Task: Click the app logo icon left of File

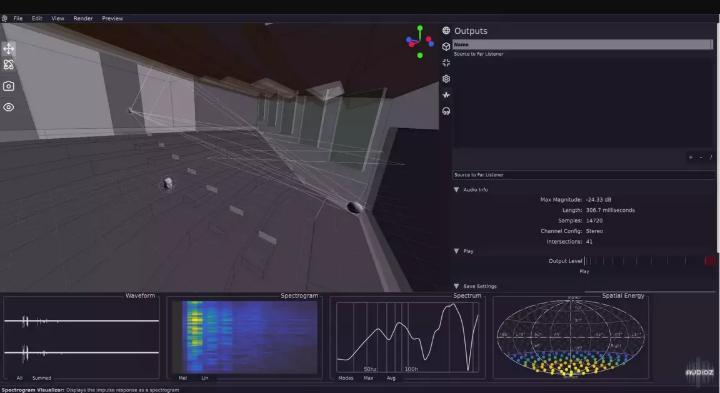Action: pos(5,18)
